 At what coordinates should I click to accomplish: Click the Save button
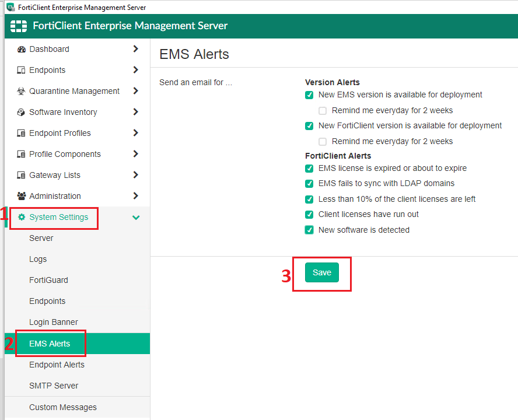(x=322, y=272)
